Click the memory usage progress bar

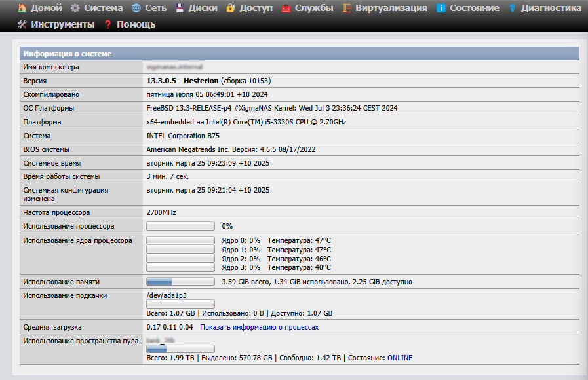point(180,282)
